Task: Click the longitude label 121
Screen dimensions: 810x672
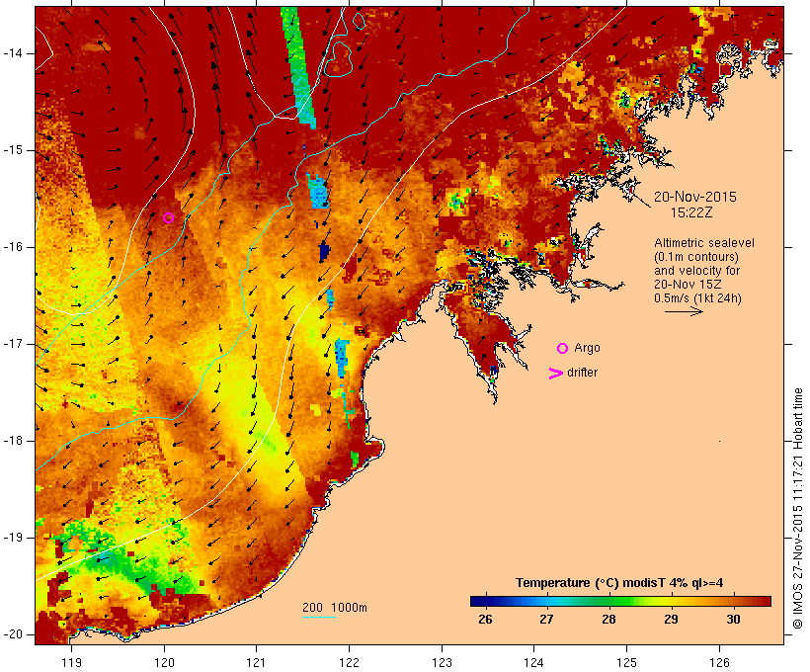Action: click(256, 663)
